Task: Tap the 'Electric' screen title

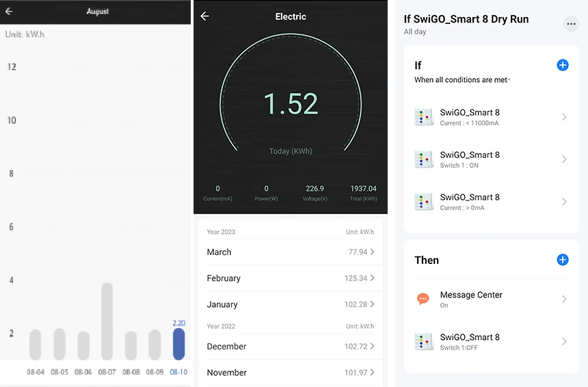Action: pos(291,16)
